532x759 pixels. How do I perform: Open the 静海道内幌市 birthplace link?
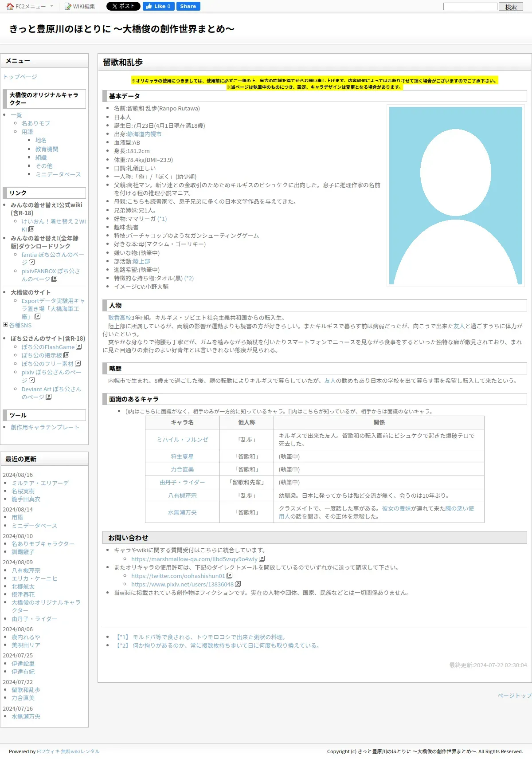tap(145, 134)
